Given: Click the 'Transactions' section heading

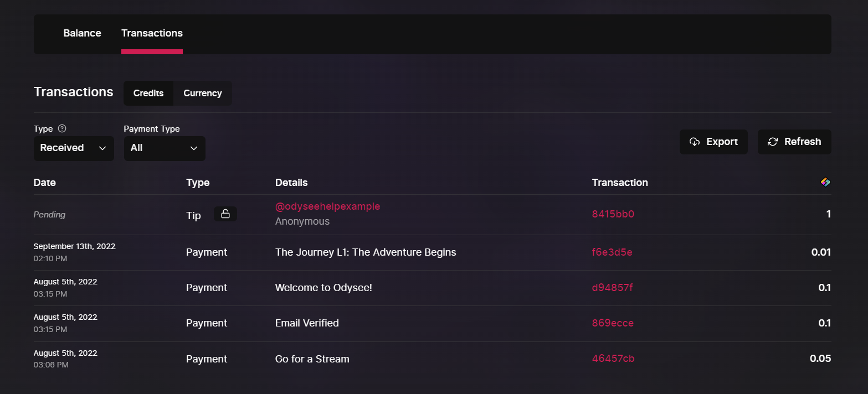Looking at the screenshot, I should point(74,92).
